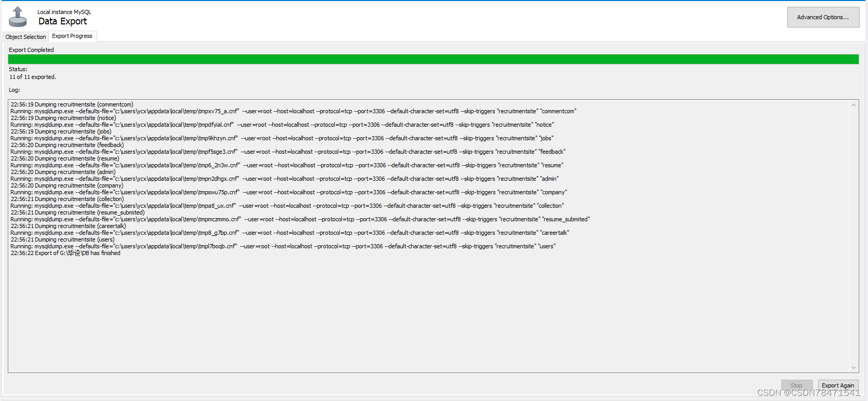Click log line 'Dumping recruitmentsite (admin)'
This screenshot has width=868, height=401.
click(63, 172)
